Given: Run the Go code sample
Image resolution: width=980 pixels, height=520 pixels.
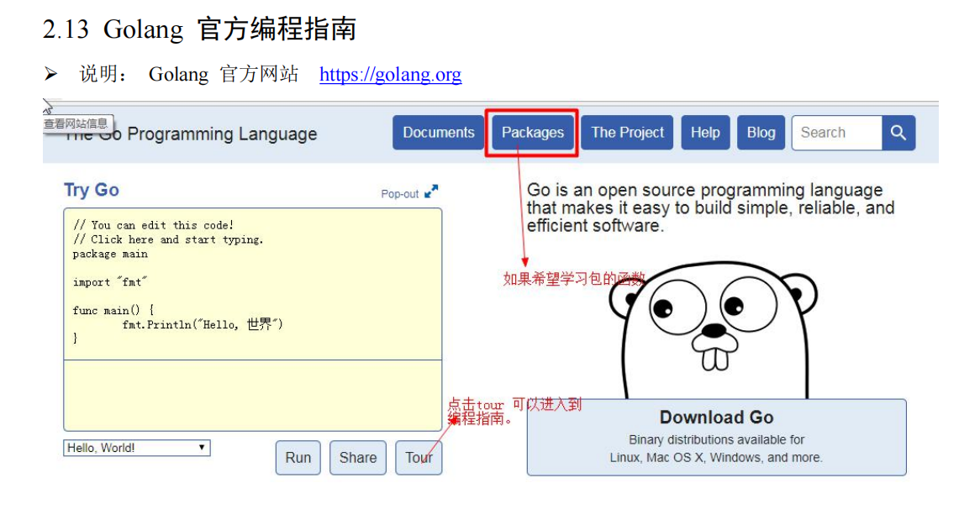Looking at the screenshot, I should coord(298,458).
